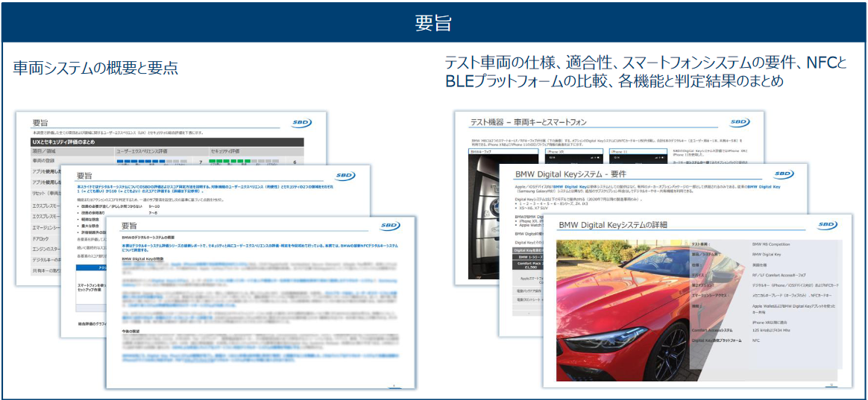Open the UXとセキュリティ評価のまとめ slide thumbnail

click(x=172, y=142)
